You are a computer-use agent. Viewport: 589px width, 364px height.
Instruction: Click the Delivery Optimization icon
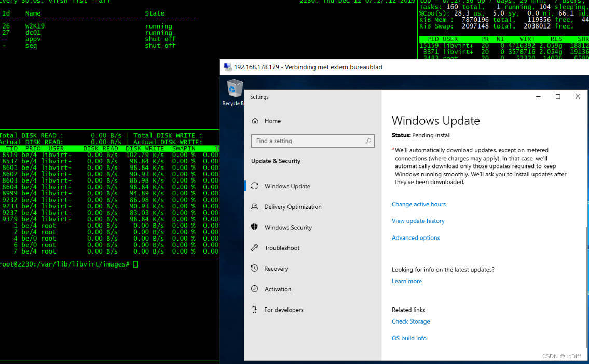click(255, 206)
